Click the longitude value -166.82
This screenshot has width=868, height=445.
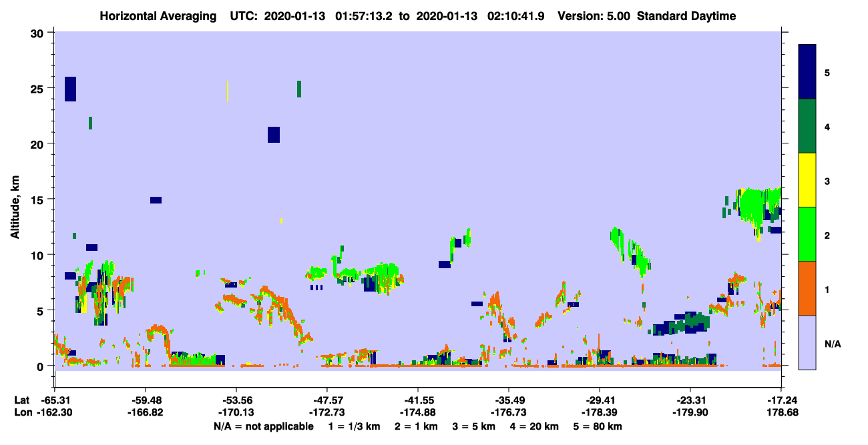[146, 412]
